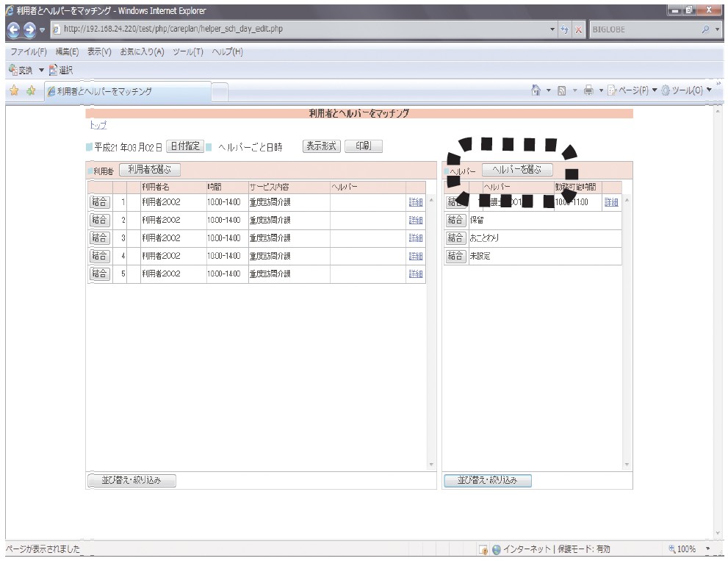Viewport: 728px width, 561px height.
Task: Open the ツール(O) command menu
Action: (x=686, y=90)
